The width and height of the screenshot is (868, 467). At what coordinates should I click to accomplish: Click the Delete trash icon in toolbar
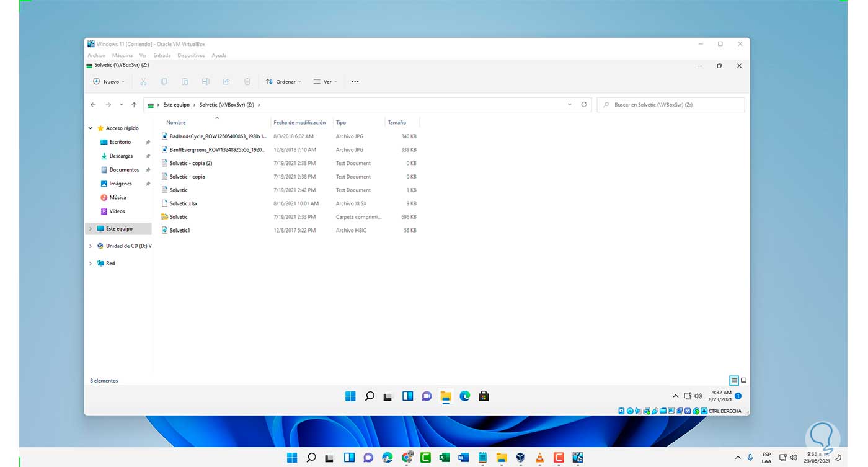point(247,82)
